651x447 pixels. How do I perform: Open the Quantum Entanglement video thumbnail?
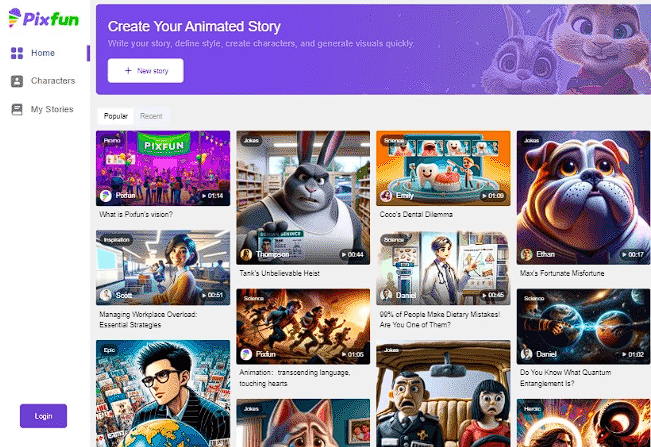tap(583, 327)
